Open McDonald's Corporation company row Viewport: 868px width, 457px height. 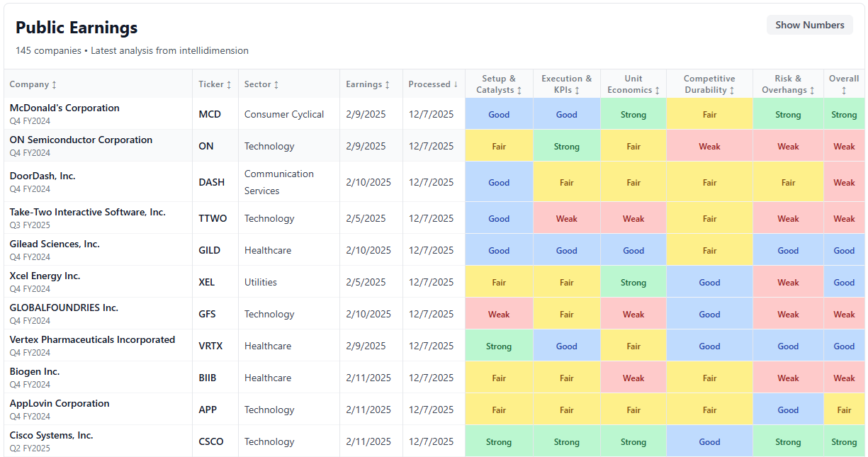coord(64,108)
